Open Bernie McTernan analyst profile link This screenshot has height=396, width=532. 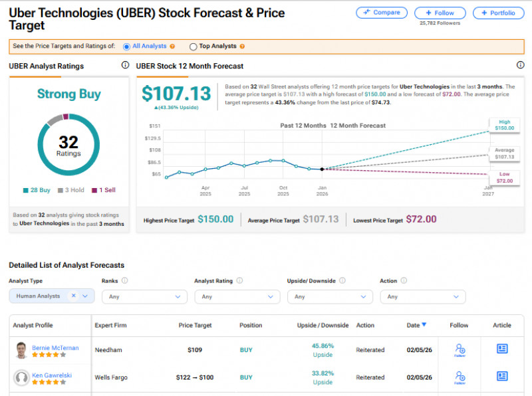click(55, 347)
